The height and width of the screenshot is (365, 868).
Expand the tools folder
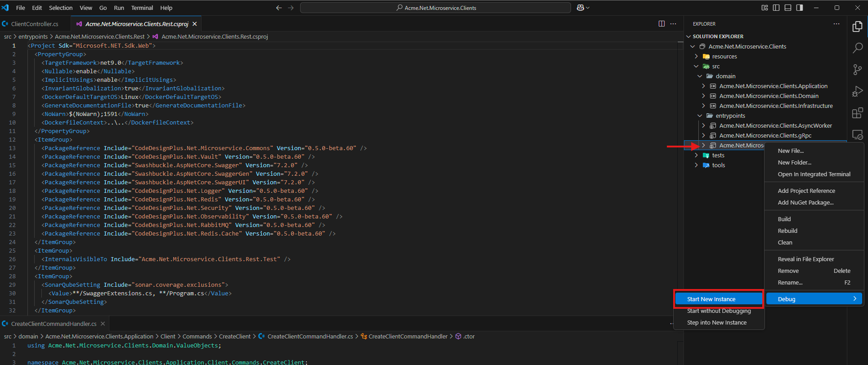click(696, 165)
